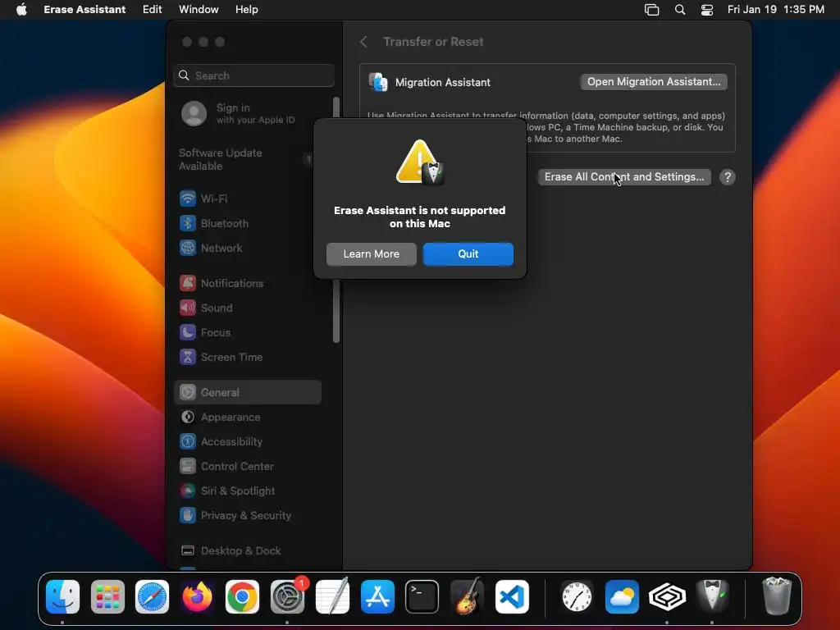Click Migration Assistant icon in settings pane
Screen dimensions: 840x630
click(378, 83)
